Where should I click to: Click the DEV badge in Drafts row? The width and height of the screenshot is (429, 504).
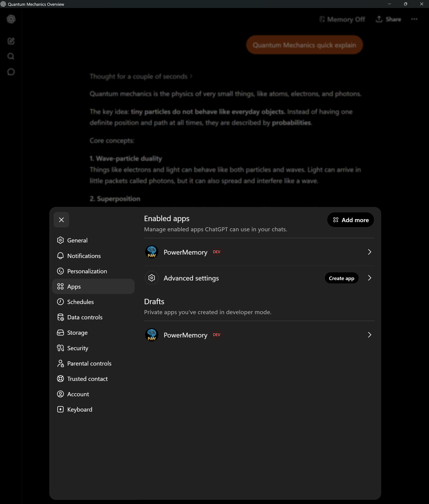[x=216, y=335]
